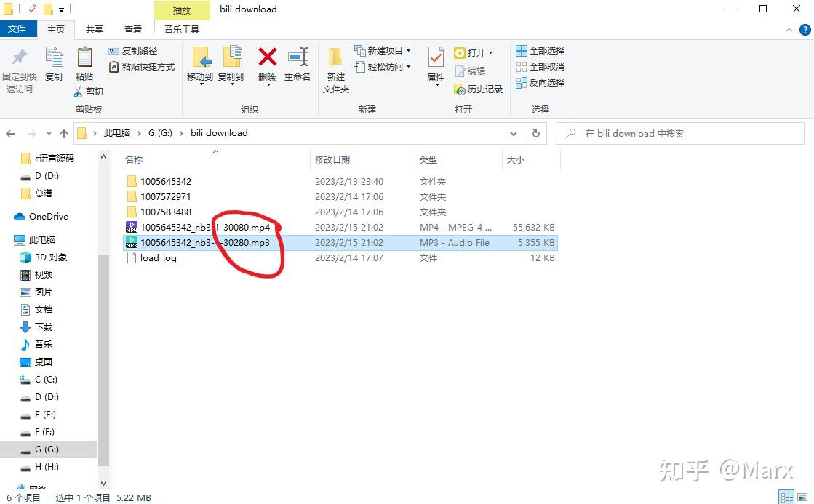This screenshot has height=504, width=814.
Task: Click the Play (播放) contextual tab header
Action: pos(182,10)
